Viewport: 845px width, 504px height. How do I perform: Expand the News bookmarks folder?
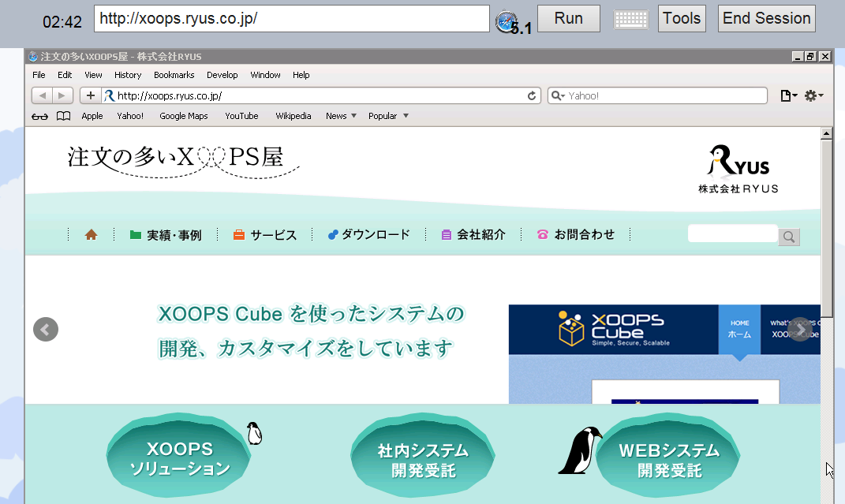coord(341,116)
